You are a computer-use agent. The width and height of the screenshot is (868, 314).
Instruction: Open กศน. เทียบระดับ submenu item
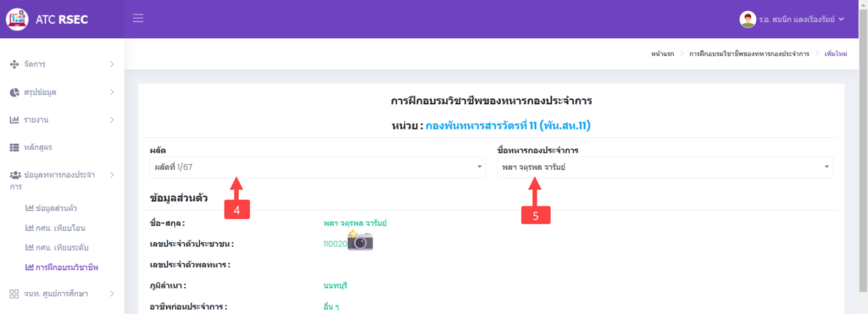coord(57,247)
